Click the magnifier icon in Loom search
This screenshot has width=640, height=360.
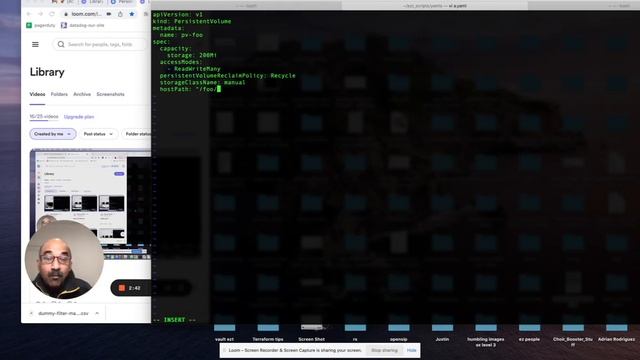[61, 44]
